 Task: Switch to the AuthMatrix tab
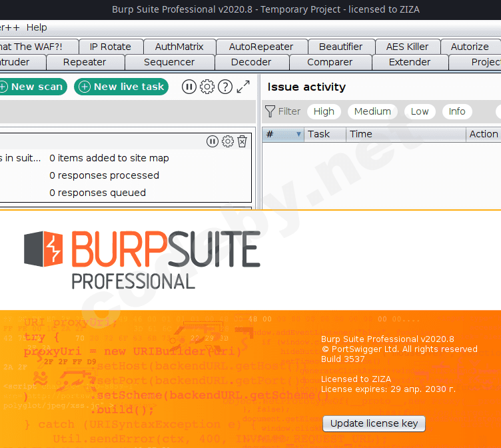(x=179, y=47)
